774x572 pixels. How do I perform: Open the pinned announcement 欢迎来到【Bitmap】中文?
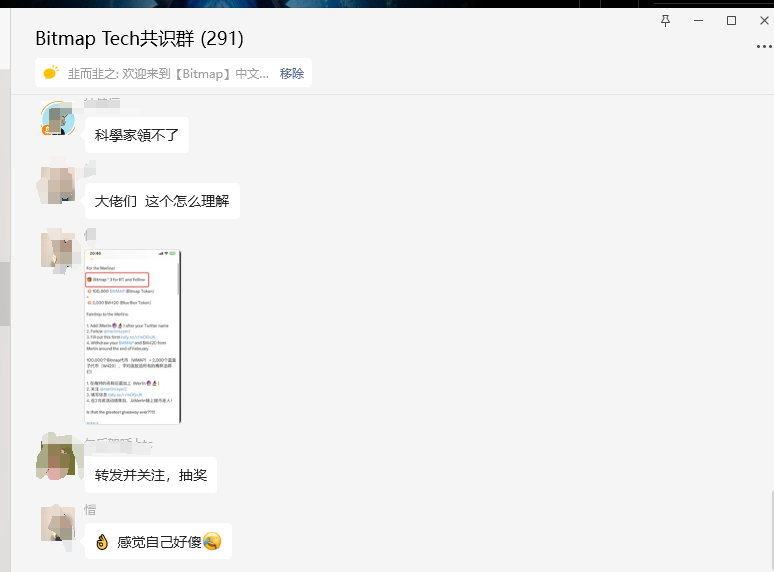168,74
